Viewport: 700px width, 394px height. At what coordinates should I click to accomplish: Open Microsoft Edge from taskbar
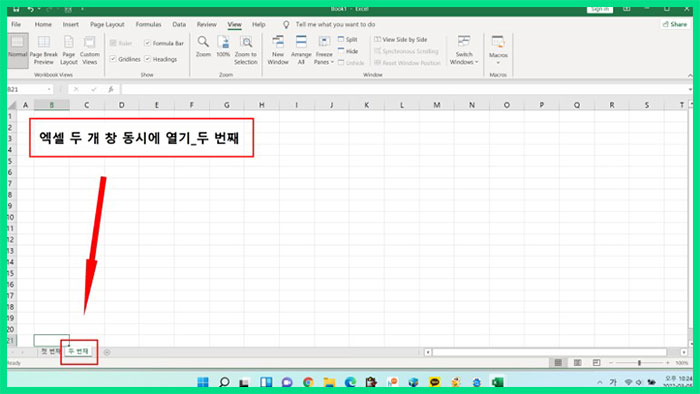(350, 382)
